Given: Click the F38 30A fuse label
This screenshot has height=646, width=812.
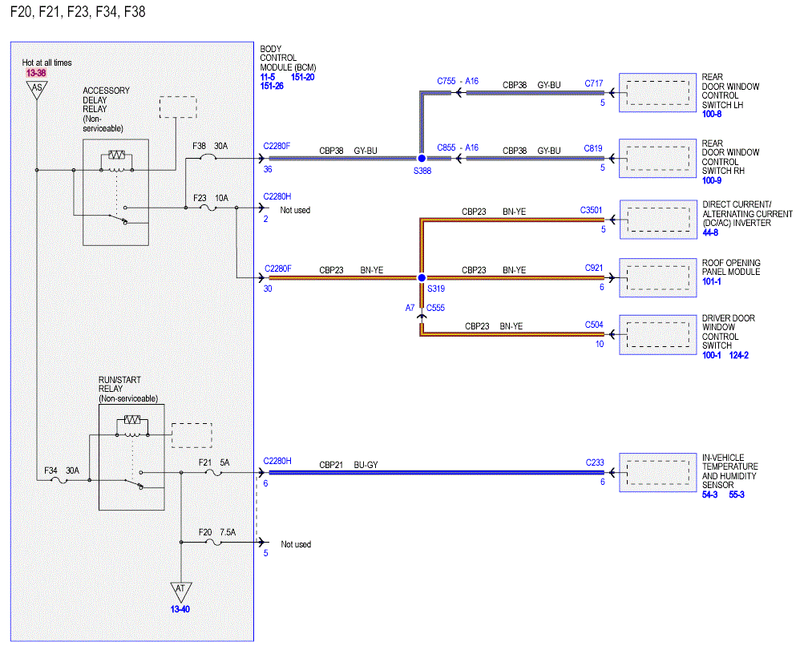Looking at the screenshot, I should click(x=210, y=146).
